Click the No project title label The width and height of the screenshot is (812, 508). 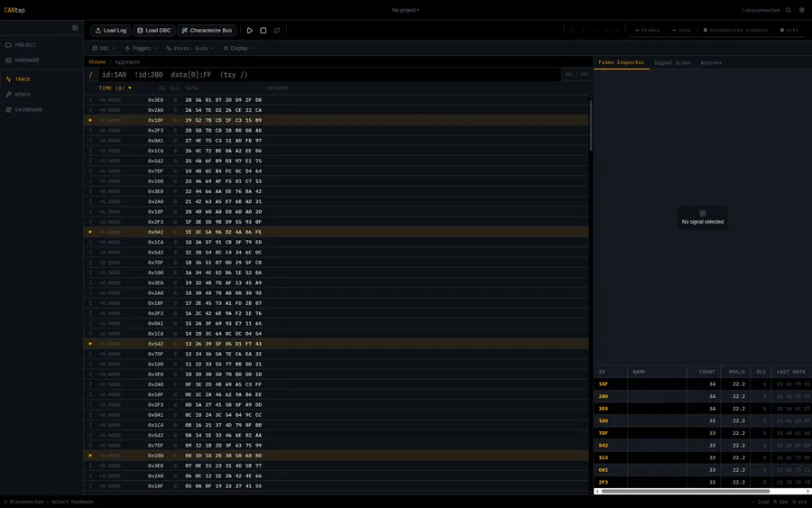point(405,10)
